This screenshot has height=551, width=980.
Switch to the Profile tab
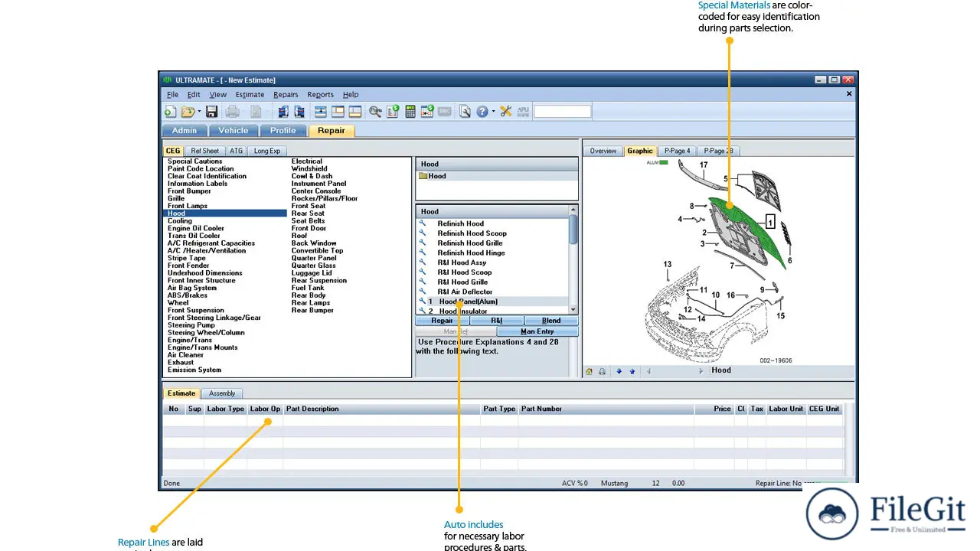[x=283, y=131]
